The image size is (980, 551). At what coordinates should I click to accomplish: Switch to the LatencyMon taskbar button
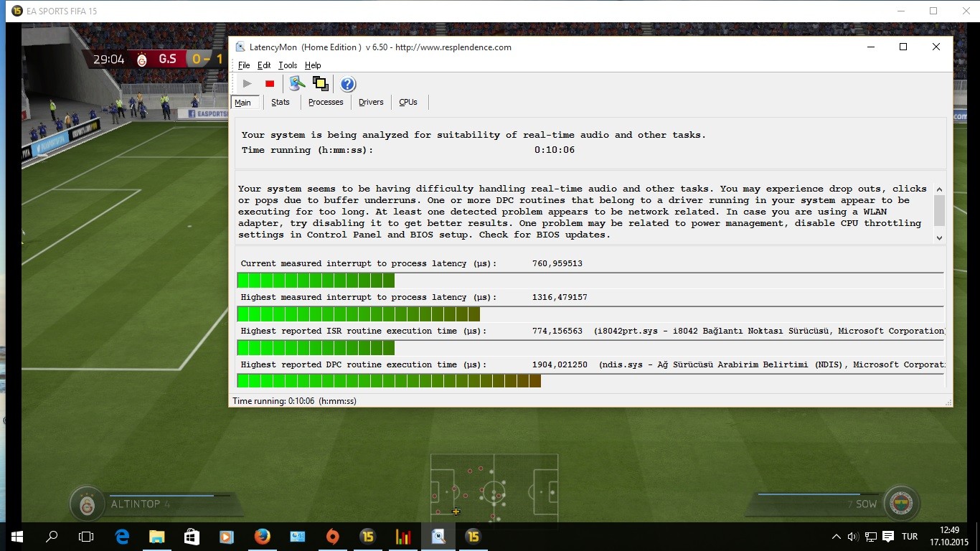(x=438, y=537)
